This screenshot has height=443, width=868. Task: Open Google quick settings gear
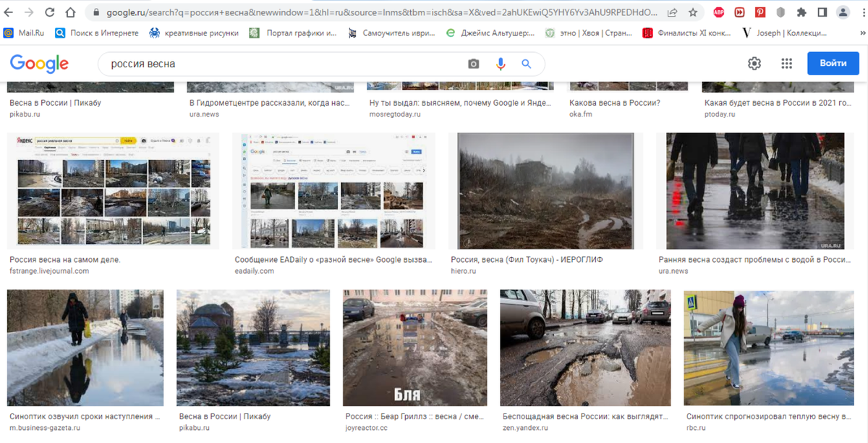point(754,63)
